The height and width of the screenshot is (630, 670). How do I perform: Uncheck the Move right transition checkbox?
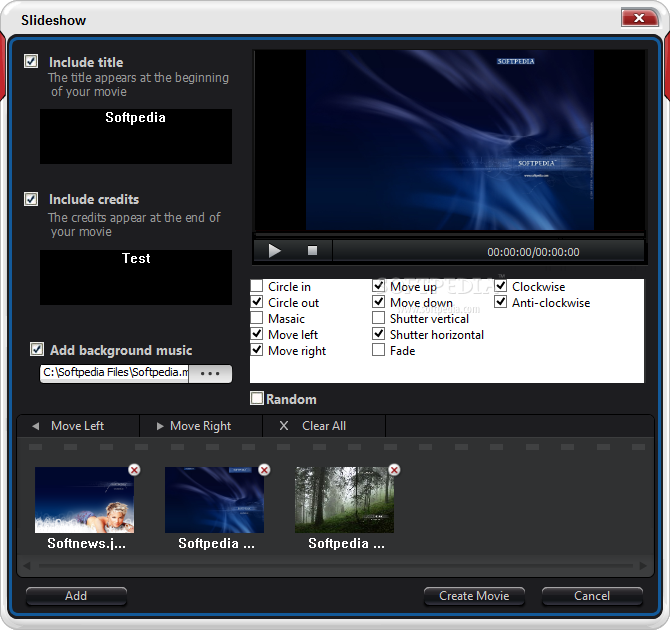[x=257, y=350]
